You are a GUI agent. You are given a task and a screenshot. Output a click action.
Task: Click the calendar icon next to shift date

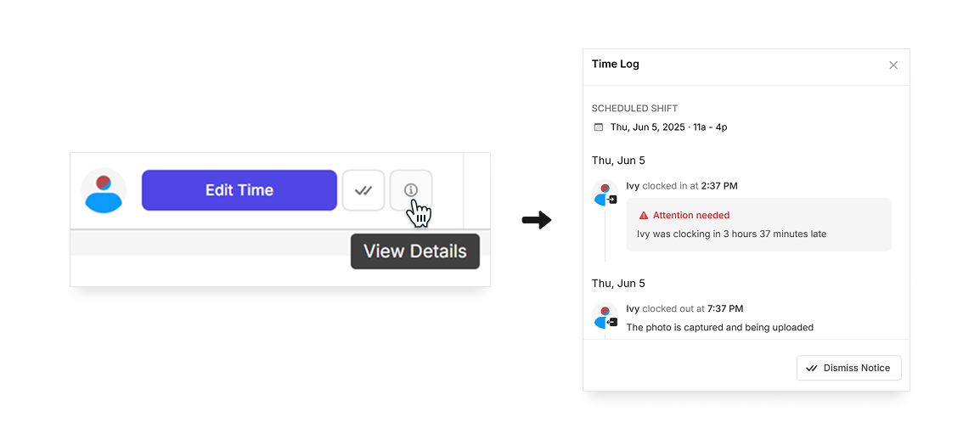(598, 127)
